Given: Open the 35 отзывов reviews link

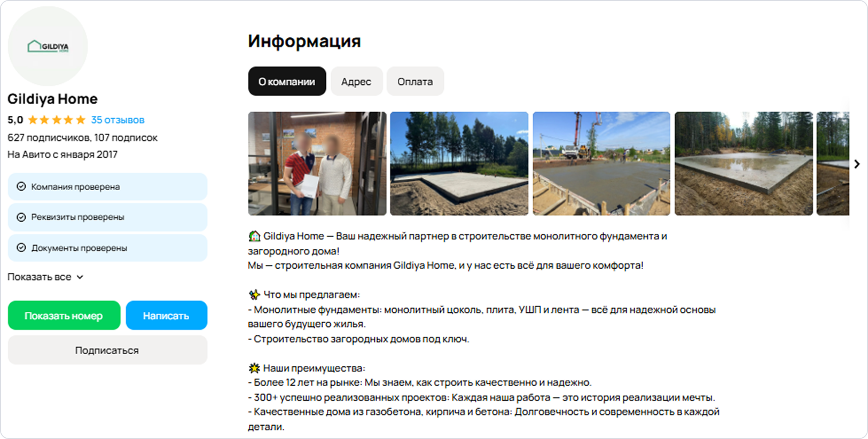Looking at the screenshot, I should tap(117, 120).
